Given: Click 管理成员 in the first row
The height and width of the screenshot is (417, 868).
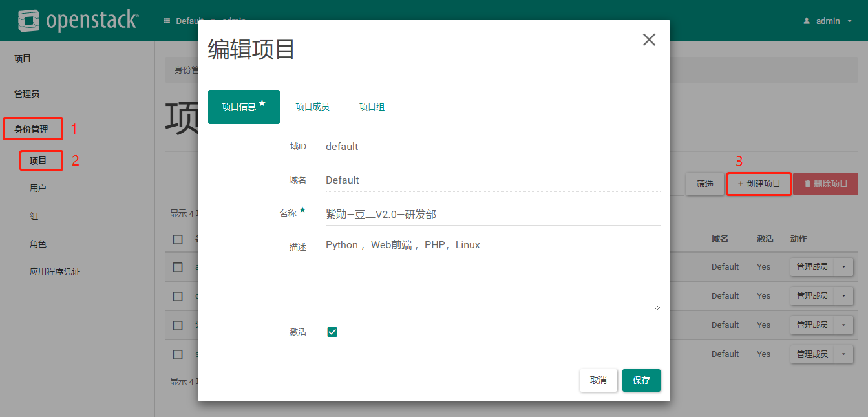Looking at the screenshot, I should click(812, 267).
